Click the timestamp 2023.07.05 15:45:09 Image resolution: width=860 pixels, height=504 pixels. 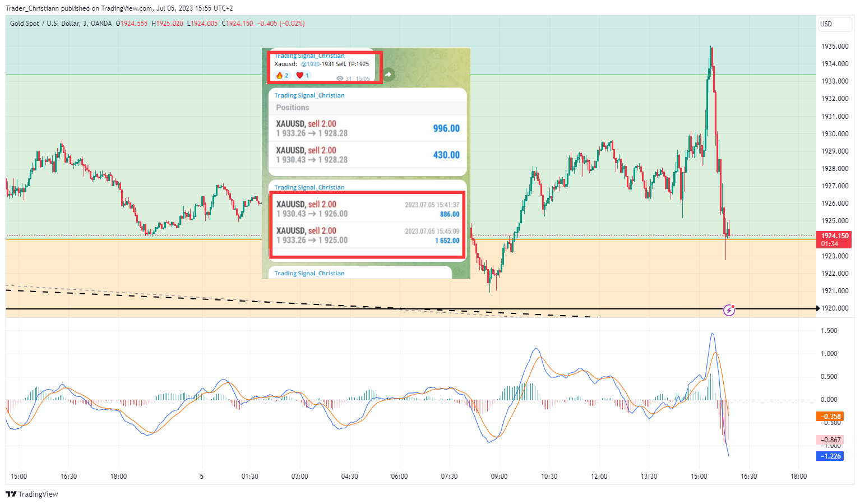click(x=432, y=231)
